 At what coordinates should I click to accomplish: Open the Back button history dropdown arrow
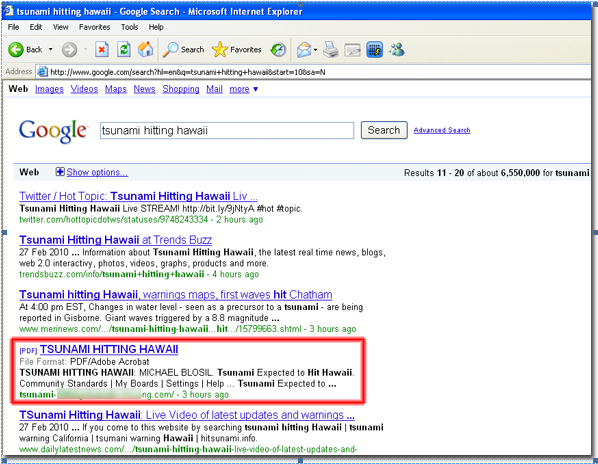coord(50,50)
